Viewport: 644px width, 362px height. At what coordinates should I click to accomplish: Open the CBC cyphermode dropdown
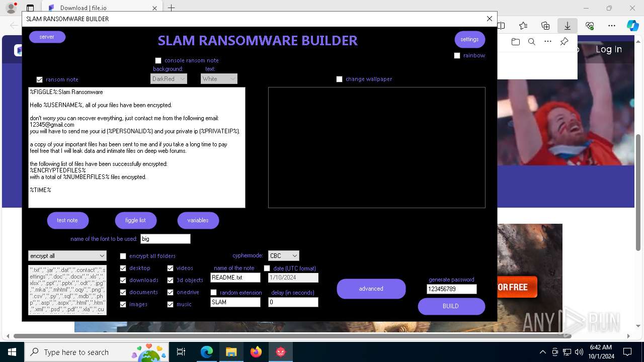pos(284,256)
